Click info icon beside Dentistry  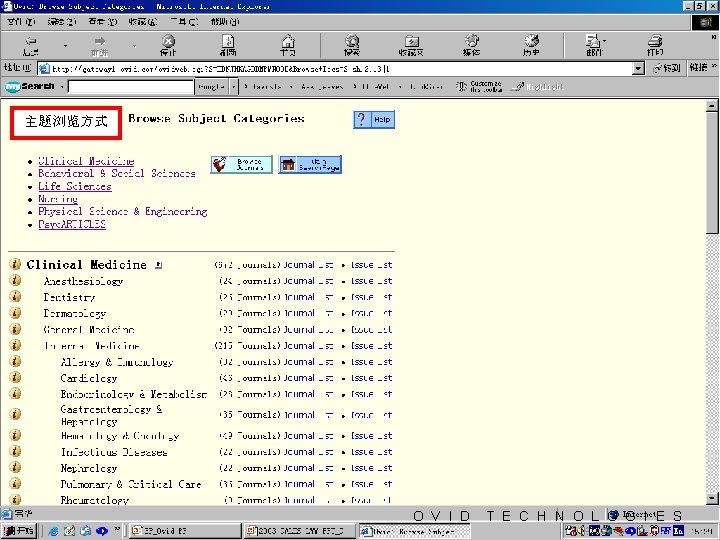pyautogui.click(x=15, y=296)
